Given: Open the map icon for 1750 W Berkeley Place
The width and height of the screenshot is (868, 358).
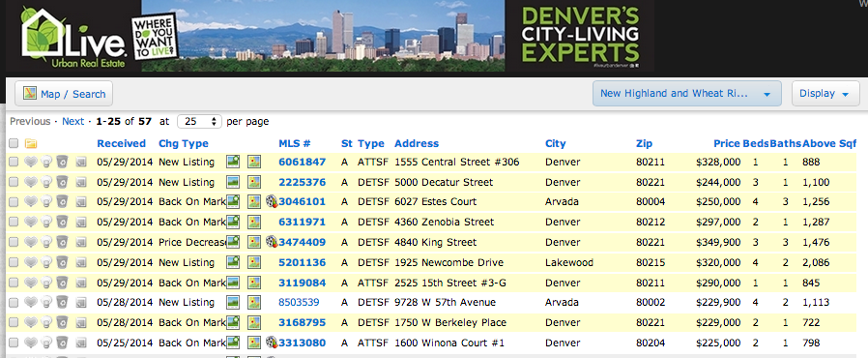Looking at the screenshot, I should (253, 322).
